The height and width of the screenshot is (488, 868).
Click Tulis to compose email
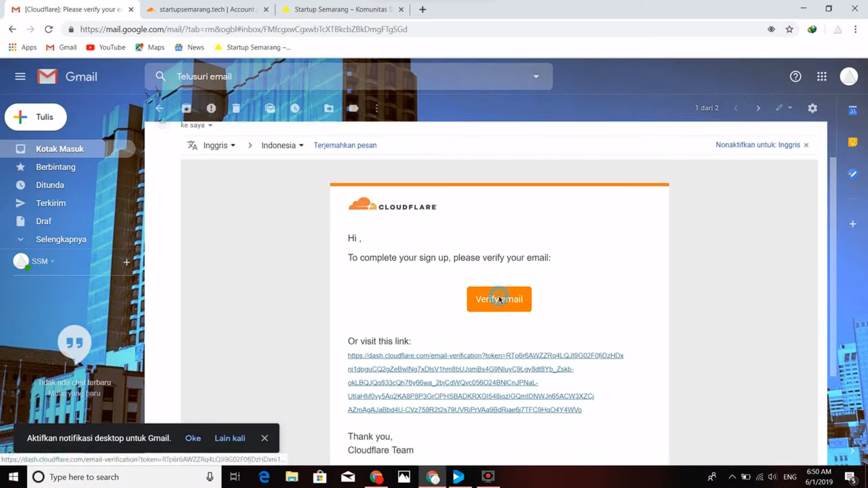point(36,117)
